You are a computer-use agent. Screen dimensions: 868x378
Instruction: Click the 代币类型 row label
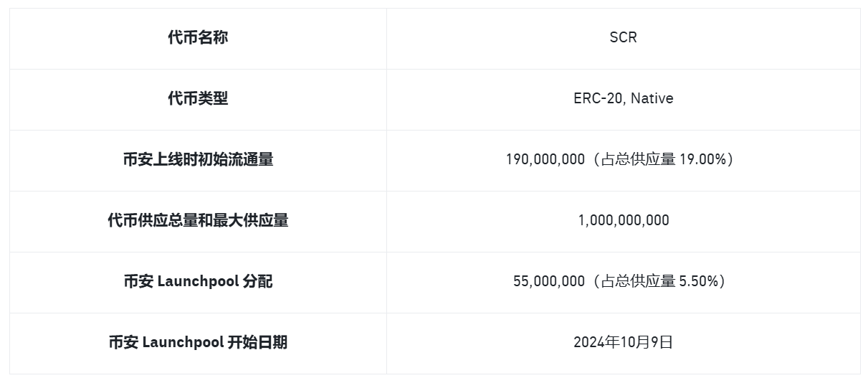pos(198,99)
